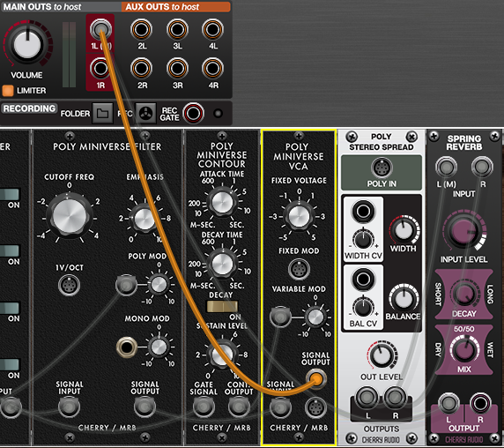504x448 pixels.
Task: Click the RECORDING label button
Action: (x=29, y=108)
